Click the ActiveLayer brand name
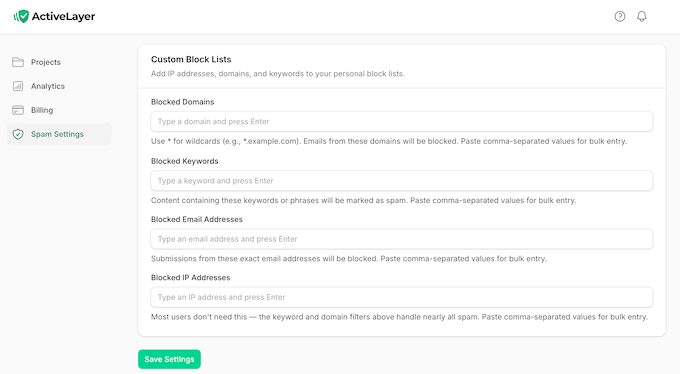The height and width of the screenshot is (374, 680). coord(63,16)
